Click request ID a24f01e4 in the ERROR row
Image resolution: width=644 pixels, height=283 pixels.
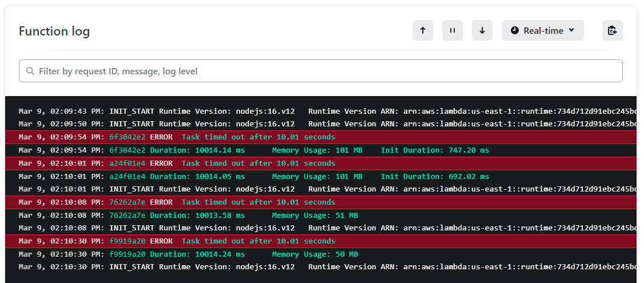127,164
